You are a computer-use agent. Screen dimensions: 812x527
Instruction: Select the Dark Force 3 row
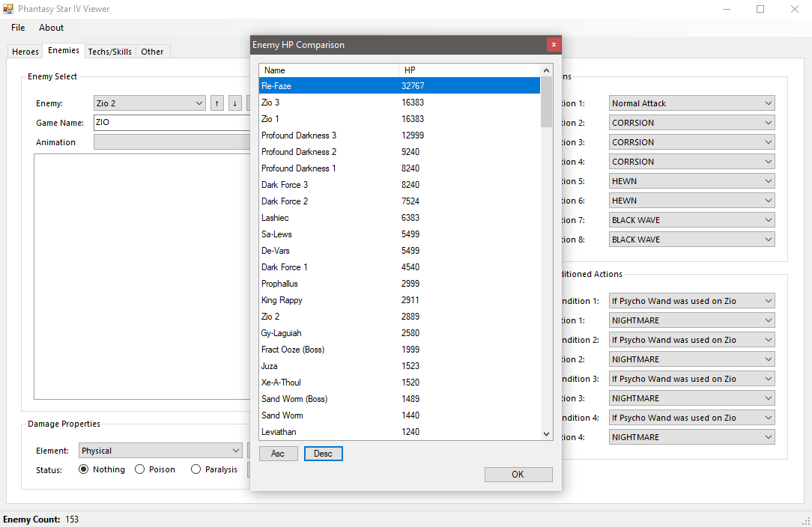tap(399, 185)
